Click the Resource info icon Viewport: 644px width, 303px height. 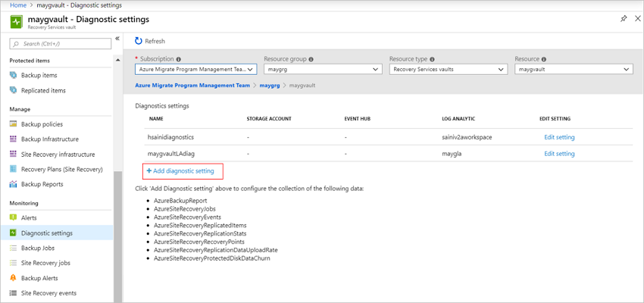544,59
